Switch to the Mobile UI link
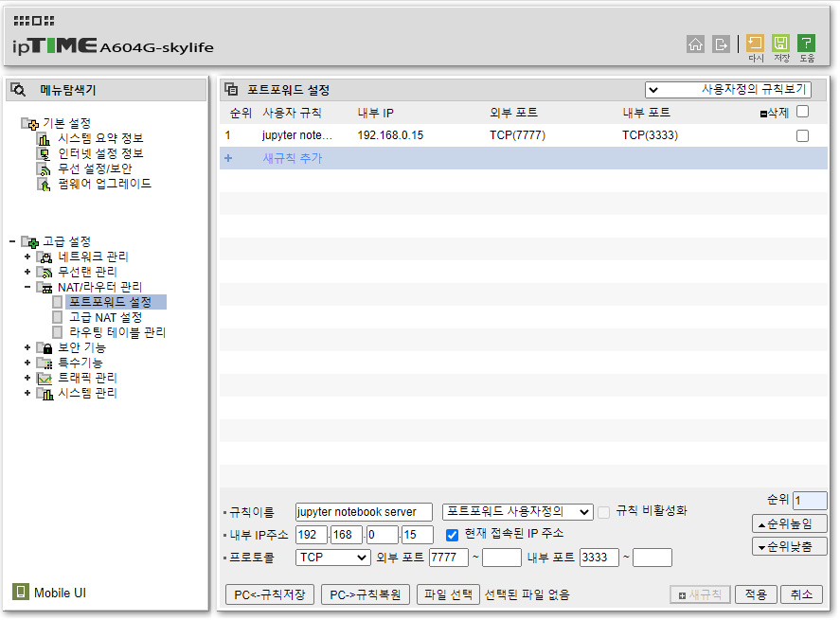Viewport: 840px width, 620px height. (60, 593)
